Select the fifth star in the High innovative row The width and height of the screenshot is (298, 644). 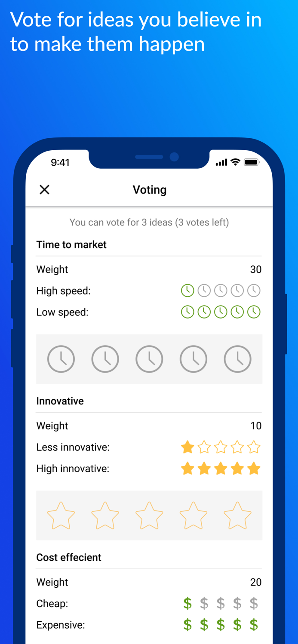tap(254, 468)
